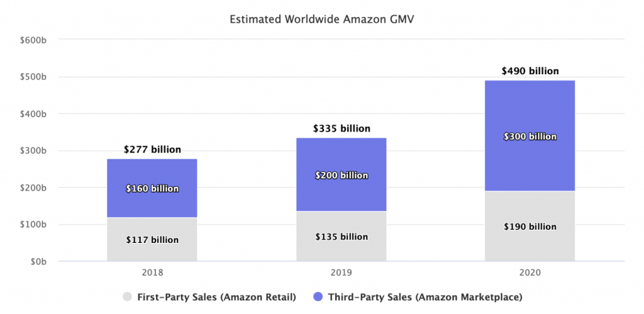Click the $277 billion total label
Screen dimensions: 644x314
(152, 150)
